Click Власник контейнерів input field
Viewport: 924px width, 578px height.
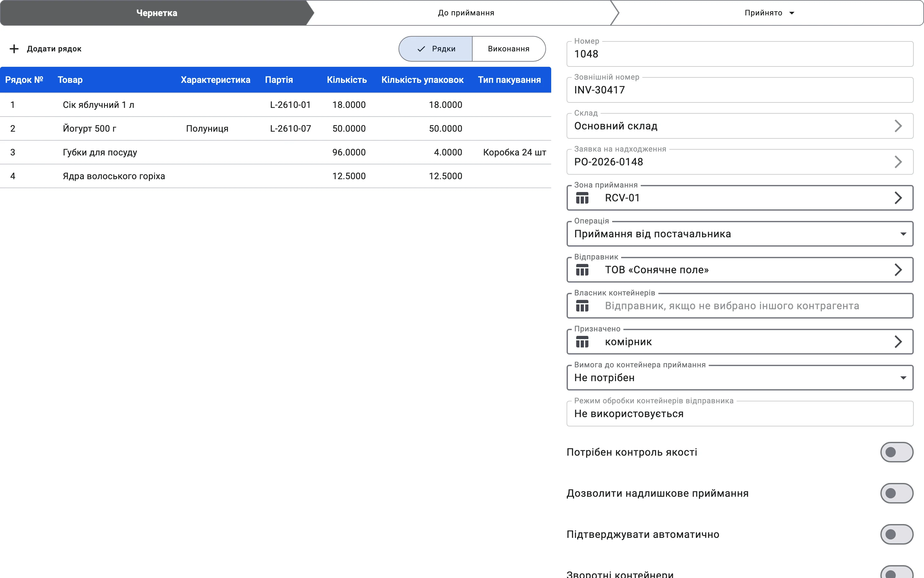point(740,306)
